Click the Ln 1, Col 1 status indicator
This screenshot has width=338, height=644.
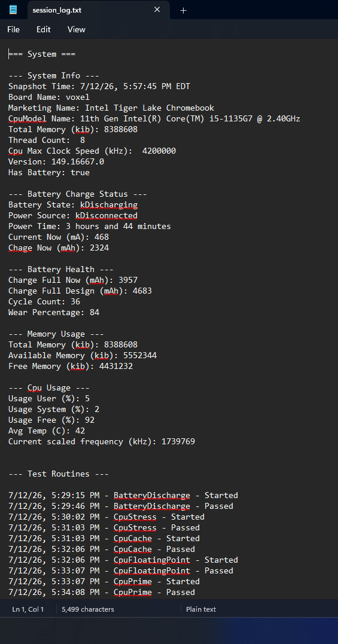[x=28, y=609]
